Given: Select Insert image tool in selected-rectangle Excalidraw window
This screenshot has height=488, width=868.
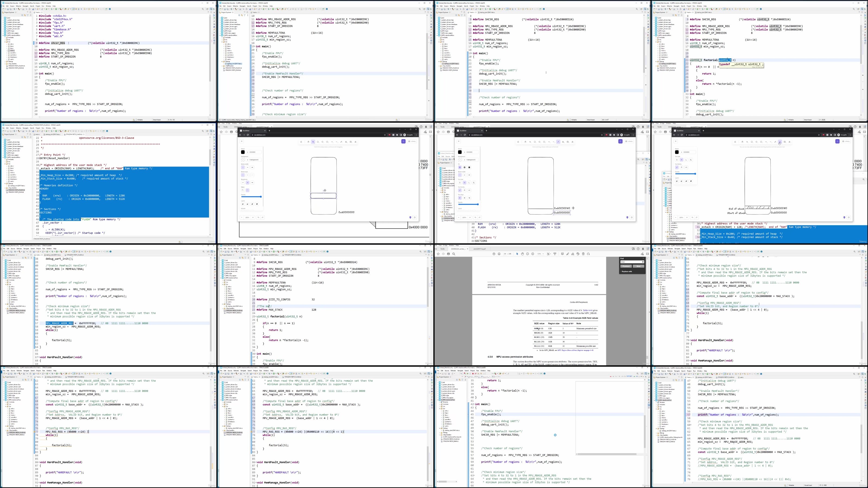Looking at the screenshot, I should (x=351, y=142).
